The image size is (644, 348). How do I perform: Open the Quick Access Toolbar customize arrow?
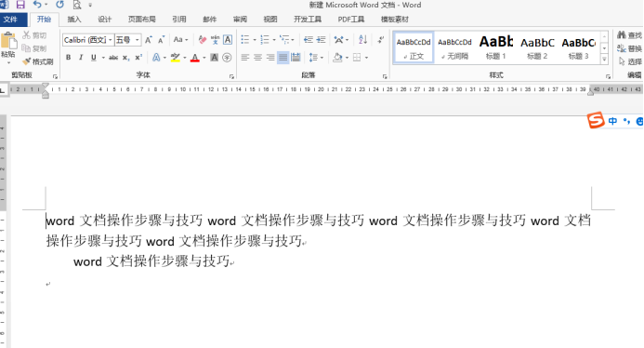coord(90,6)
